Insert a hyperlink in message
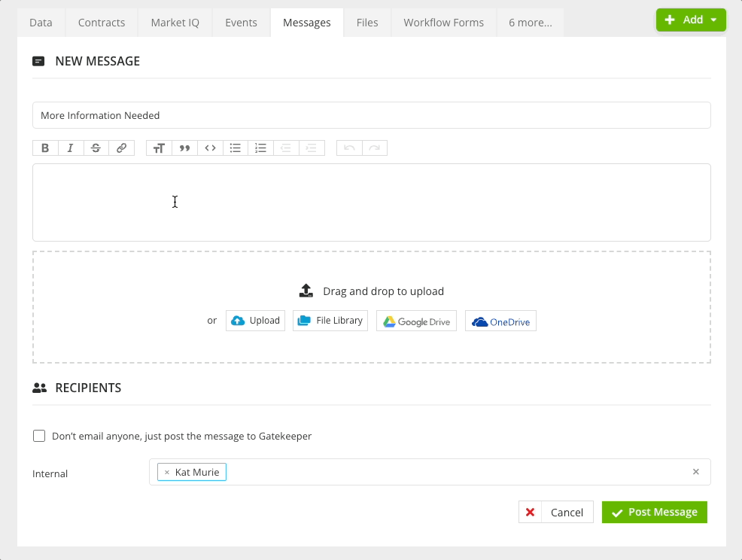The height and width of the screenshot is (560, 742). (121, 148)
